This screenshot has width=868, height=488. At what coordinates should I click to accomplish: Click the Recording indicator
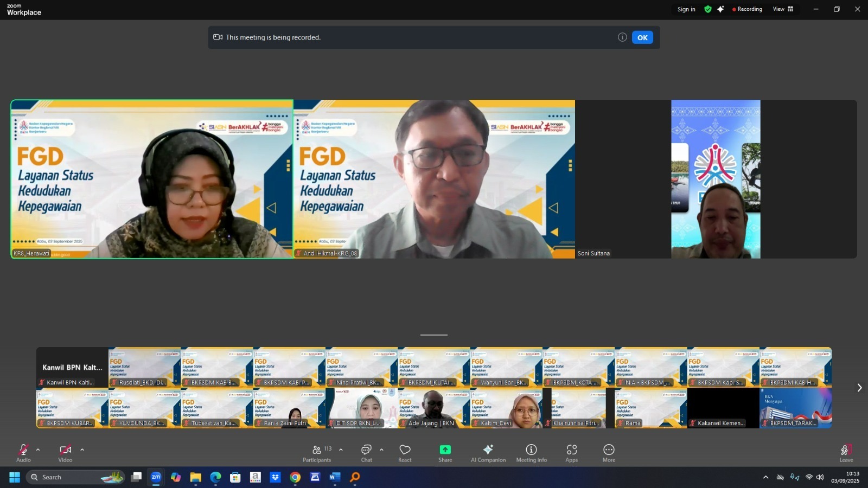point(747,9)
